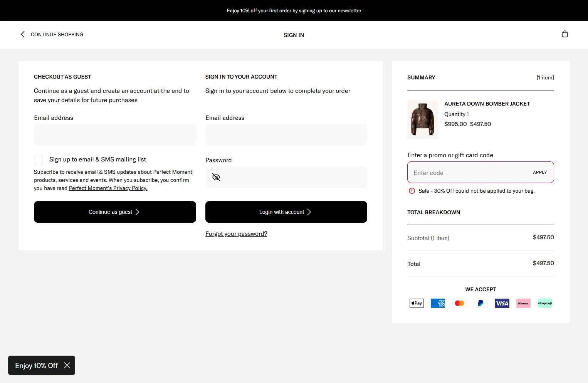588x383 pixels.
Task: Click the We Accept label
Action: point(480,289)
